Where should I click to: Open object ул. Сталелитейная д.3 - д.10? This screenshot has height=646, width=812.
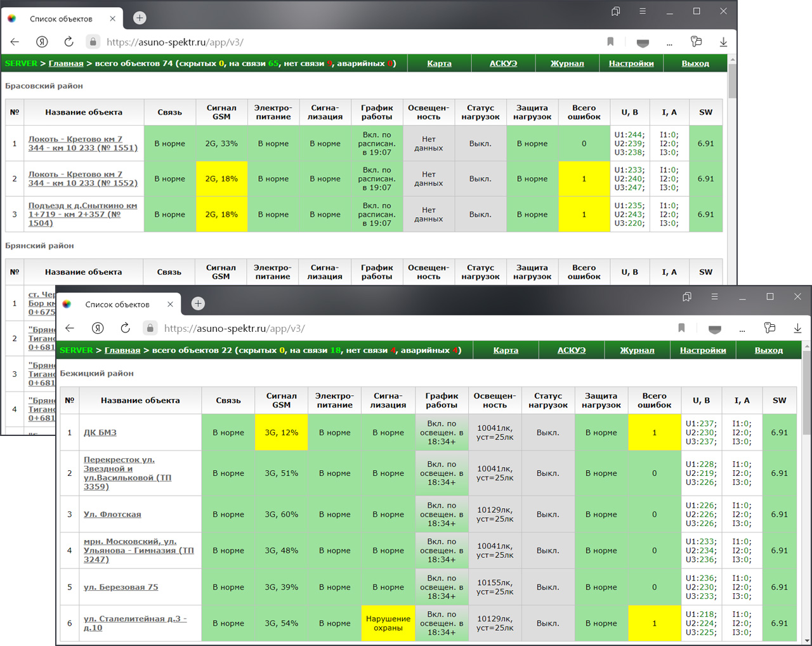pos(135,623)
